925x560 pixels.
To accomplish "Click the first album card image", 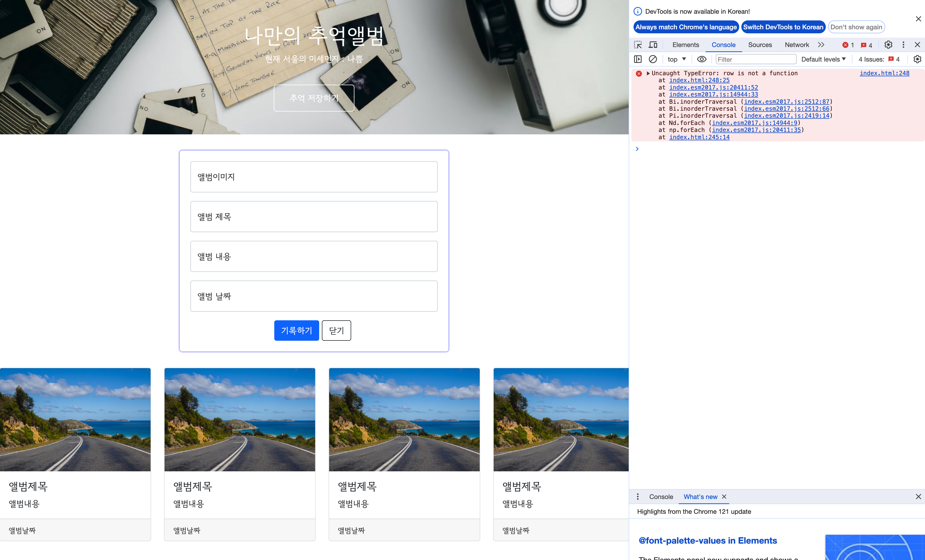I will click(75, 419).
